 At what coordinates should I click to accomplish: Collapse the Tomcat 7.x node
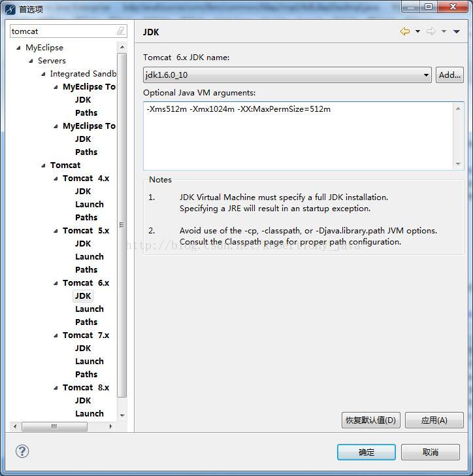[56, 335]
